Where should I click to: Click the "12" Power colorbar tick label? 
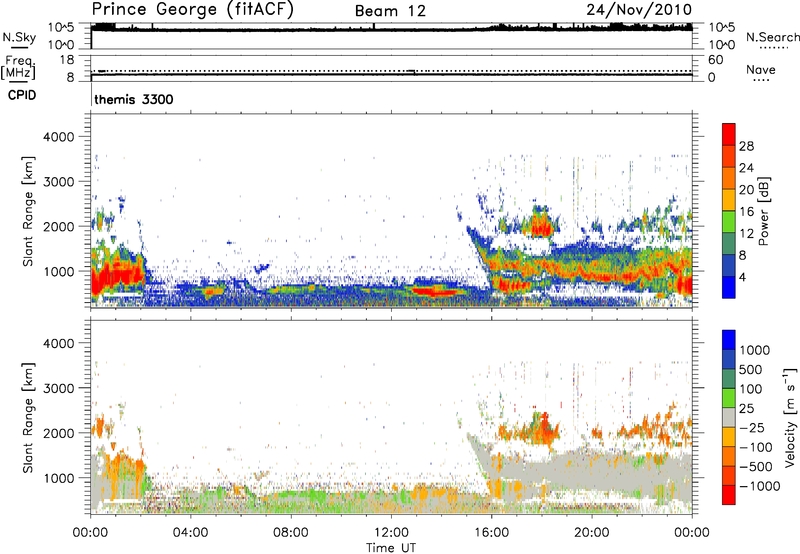(746, 234)
